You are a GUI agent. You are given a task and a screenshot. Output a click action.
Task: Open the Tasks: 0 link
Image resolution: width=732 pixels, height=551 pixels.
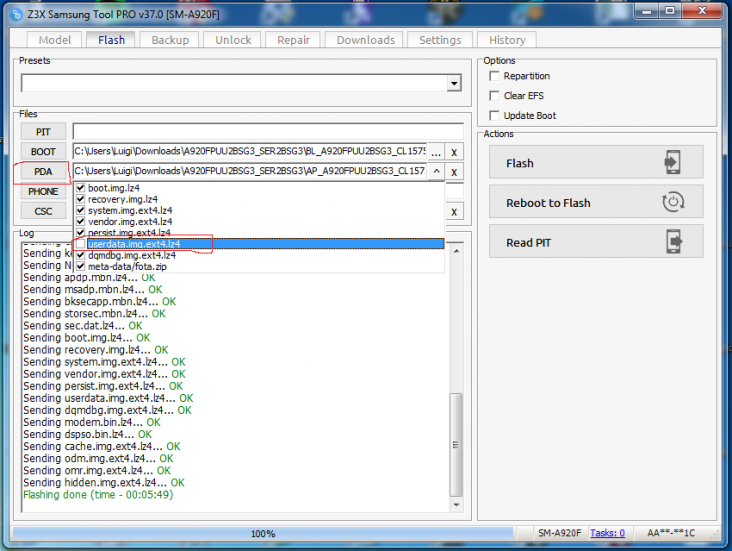pos(607,533)
